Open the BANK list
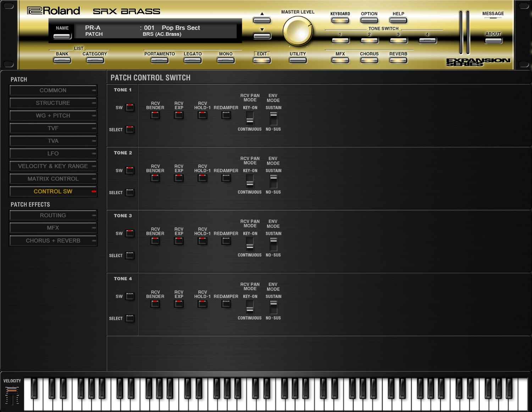 tap(62, 61)
